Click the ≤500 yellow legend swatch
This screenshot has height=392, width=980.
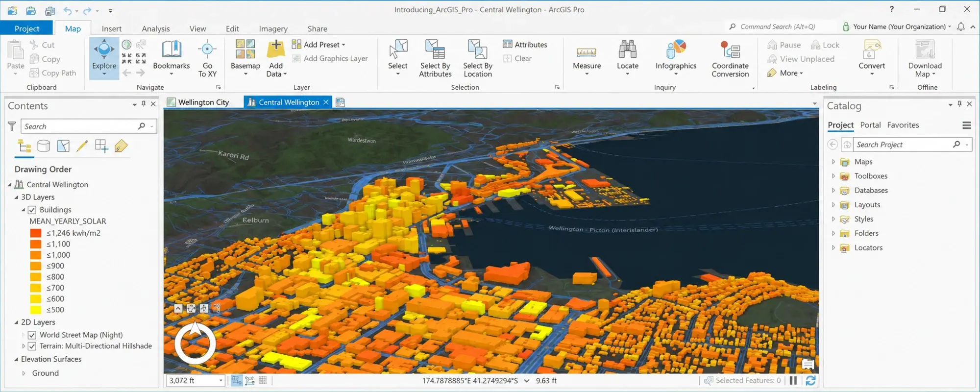(36, 310)
